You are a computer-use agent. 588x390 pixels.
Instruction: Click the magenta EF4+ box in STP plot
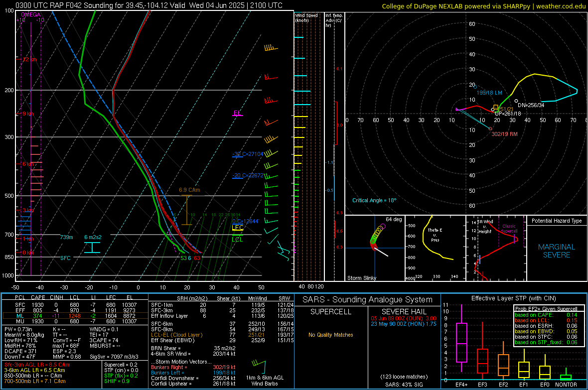461,342
